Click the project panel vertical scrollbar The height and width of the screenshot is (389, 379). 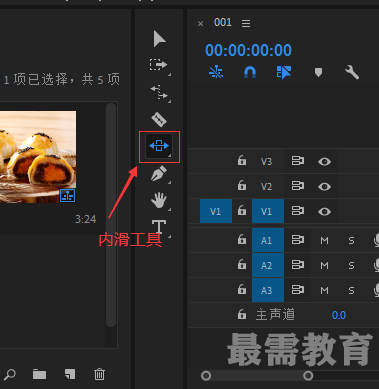pos(111,215)
